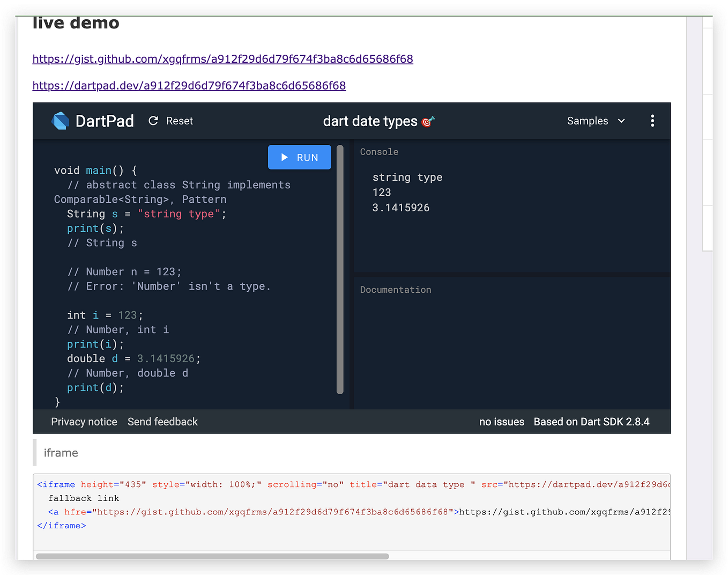The height and width of the screenshot is (575, 728).
Task: Click 'Based on Dart SDK 2.8.4' text
Action: click(x=591, y=422)
